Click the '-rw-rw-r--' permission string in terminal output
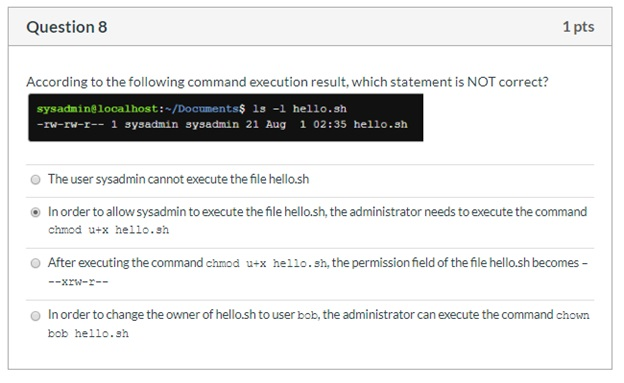This screenshot has width=624, height=383. pos(70,124)
